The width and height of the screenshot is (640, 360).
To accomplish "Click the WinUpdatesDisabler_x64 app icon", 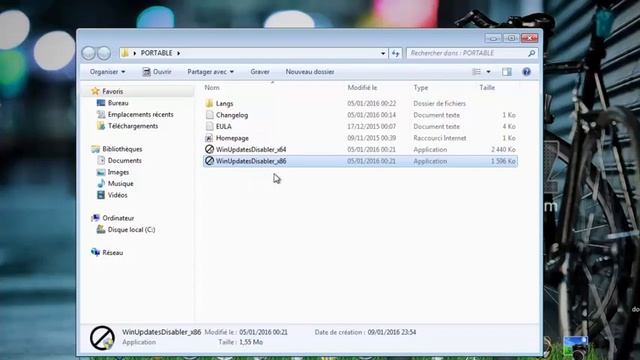I will click(x=209, y=149).
